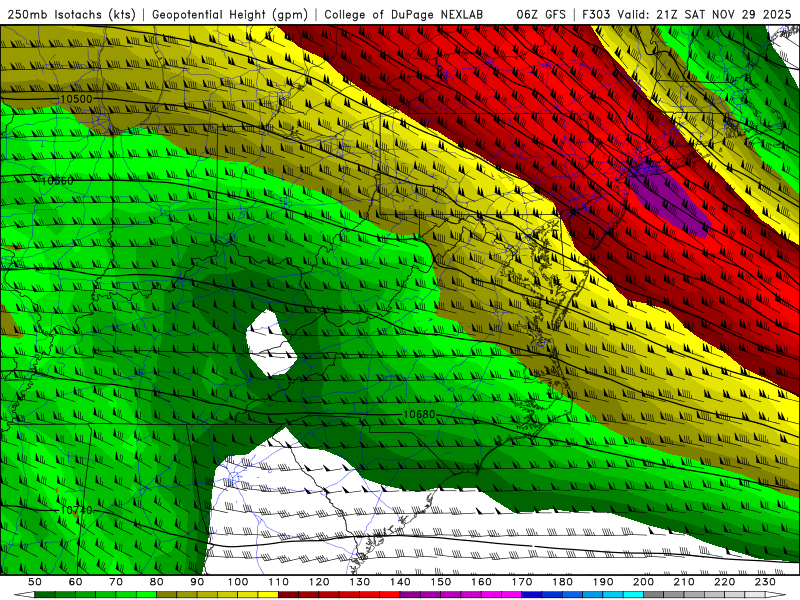This screenshot has width=800, height=600.
Task: Click the 80 value on the color scale
Action: (157, 582)
